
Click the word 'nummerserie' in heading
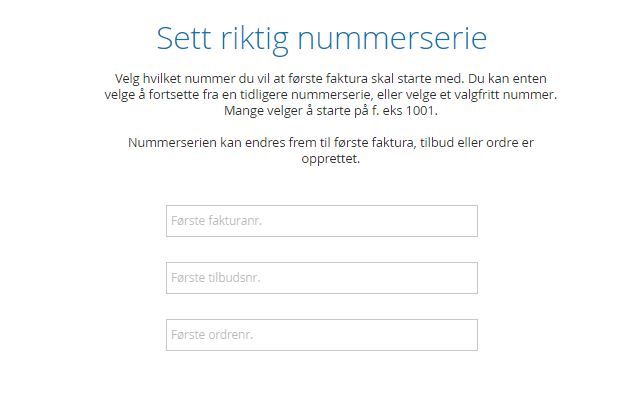pos(392,38)
